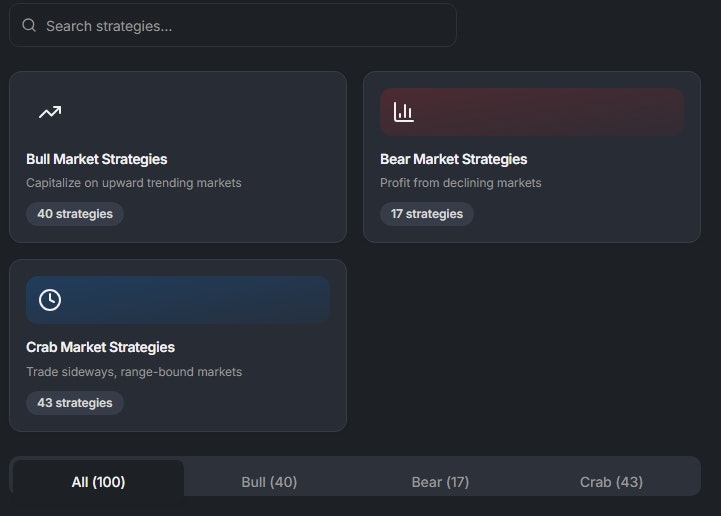This screenshot has height=516, width=721.
Task: Click 'Profit from declining markets' description
Action: coord(461,183)
